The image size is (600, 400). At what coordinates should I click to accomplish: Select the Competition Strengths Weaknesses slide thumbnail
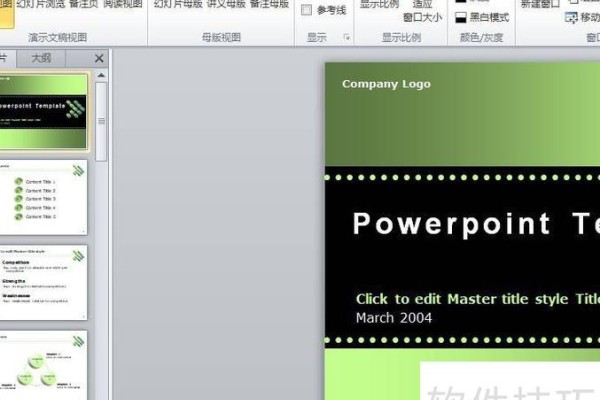(x=43, y=282)
